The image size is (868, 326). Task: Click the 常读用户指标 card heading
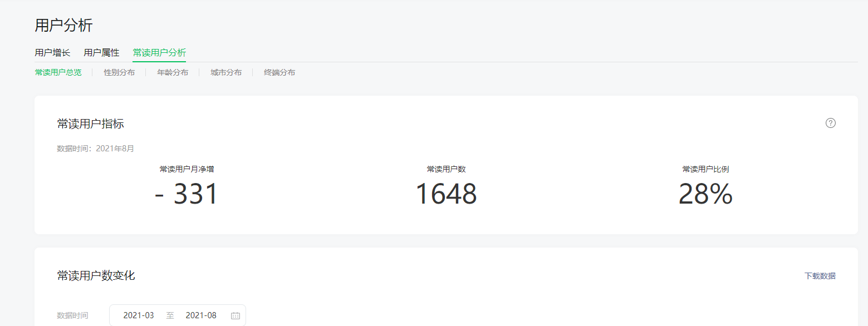[x=90, y=124]
